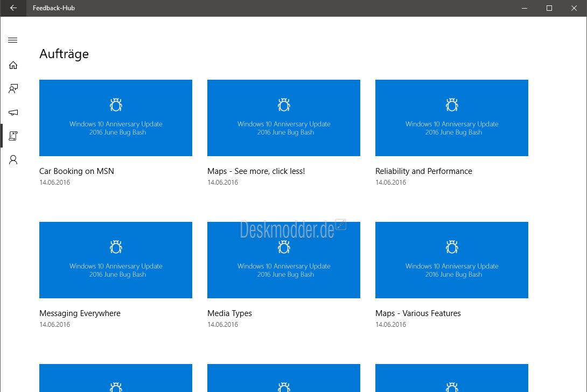
Task: Click the Maps - Various Features title
Action: point(418,313)
